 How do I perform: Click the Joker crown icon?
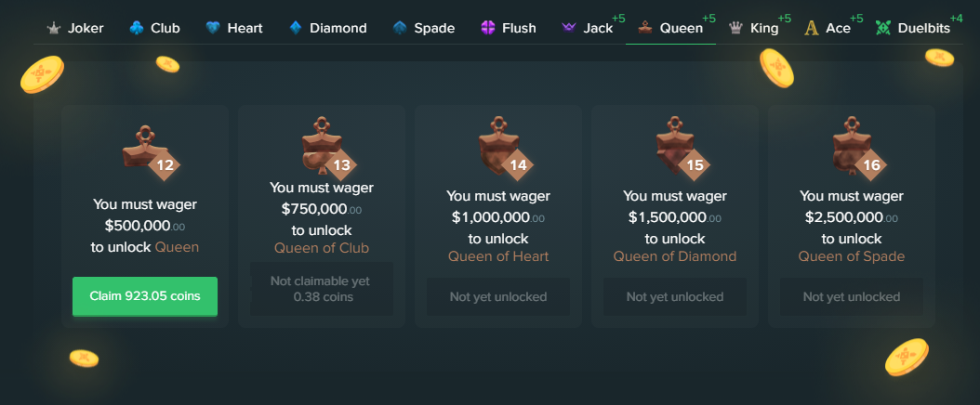pos(54,28)
